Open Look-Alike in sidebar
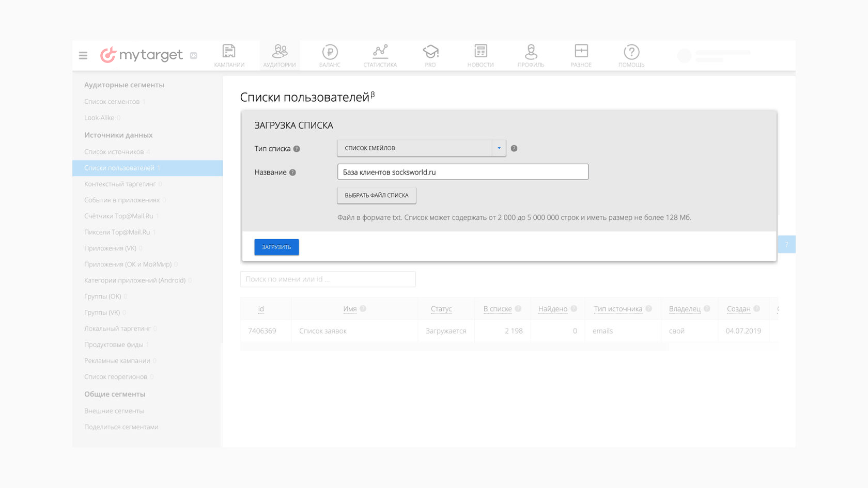 [99, 118]
